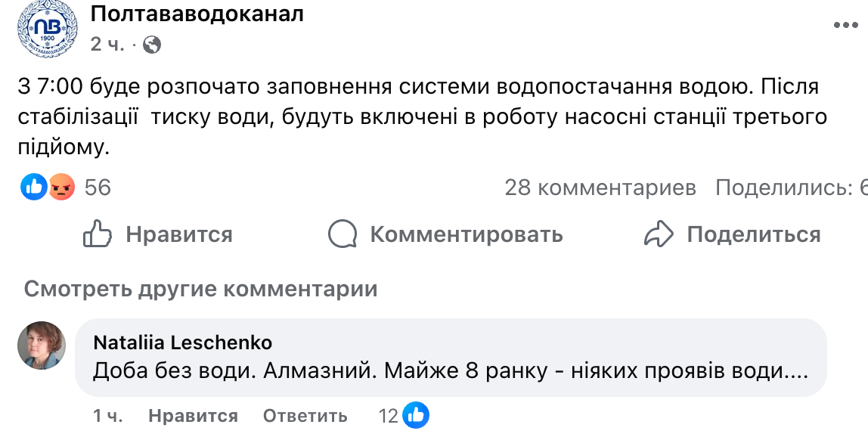Reply to the comment with Ответить

pos(305,416)
